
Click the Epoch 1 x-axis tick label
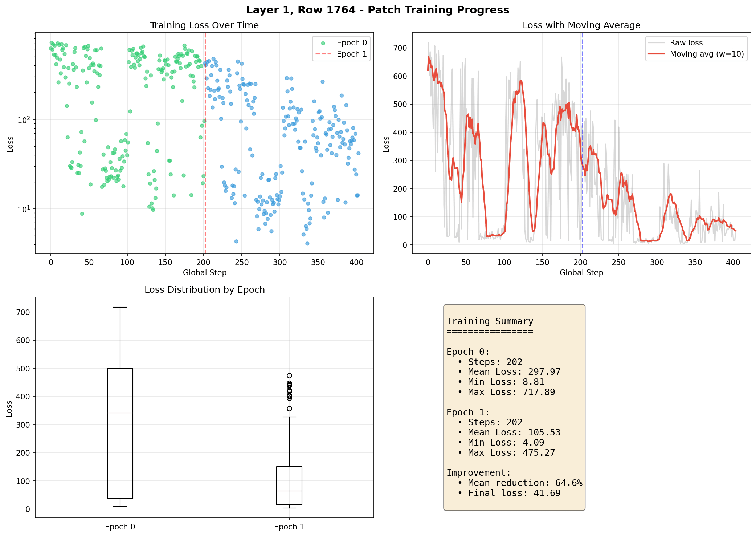pyautogui.click(x=289, y=527)
